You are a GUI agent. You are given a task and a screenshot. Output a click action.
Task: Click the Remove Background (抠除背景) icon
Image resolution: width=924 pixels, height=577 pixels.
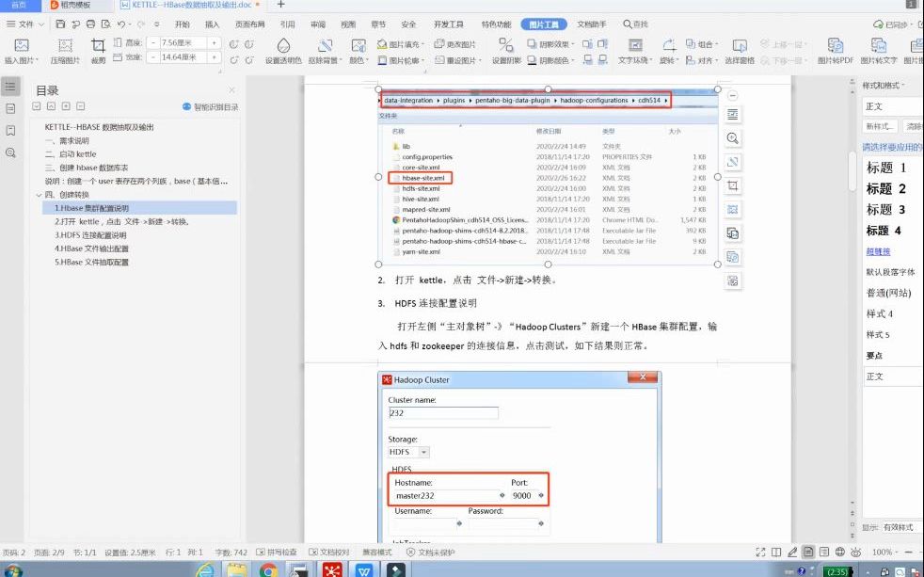(325, 45)
